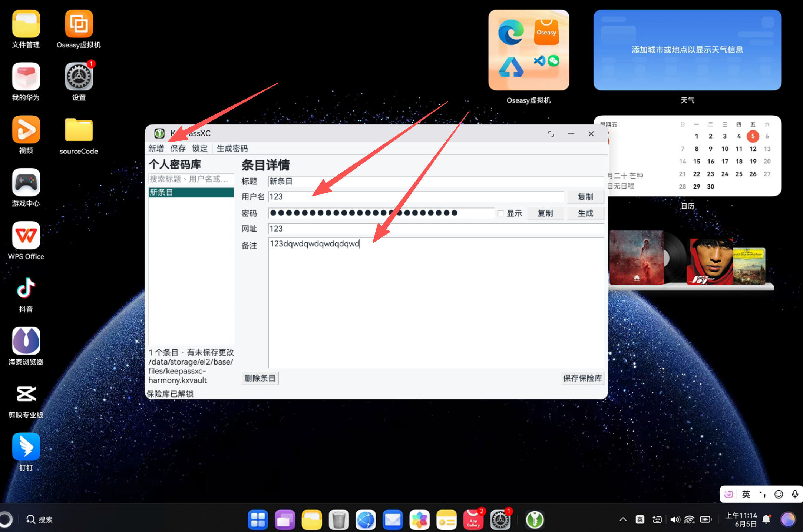This screenshot has height=532, width=803.
Task: Click the Jay album cover in the music widget
Action: point(710,262)
